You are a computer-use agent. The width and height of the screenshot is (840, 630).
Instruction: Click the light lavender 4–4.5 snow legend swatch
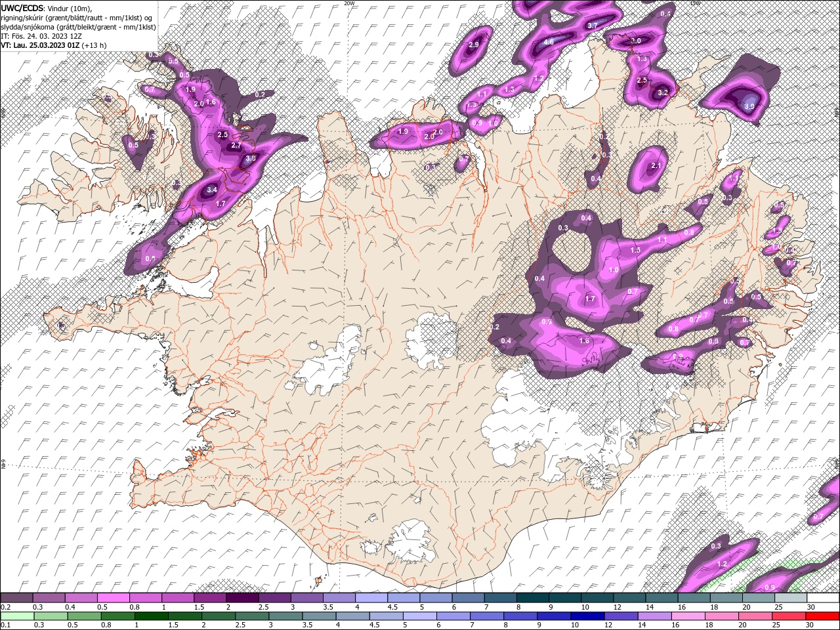click(x=371, y=598)
